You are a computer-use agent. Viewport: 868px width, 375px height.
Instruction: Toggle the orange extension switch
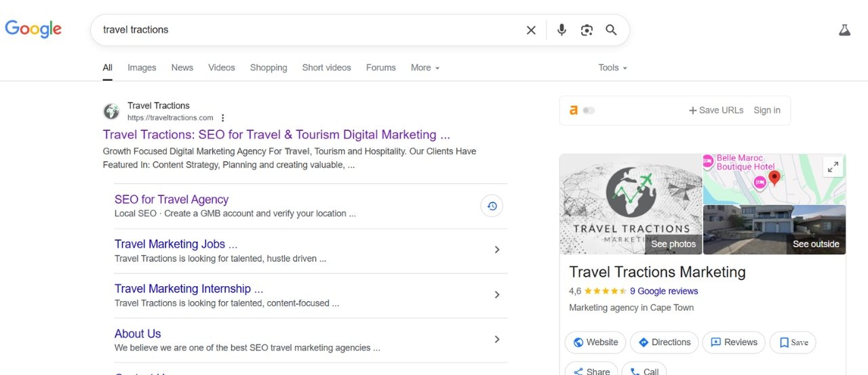[x=589, y=111]
